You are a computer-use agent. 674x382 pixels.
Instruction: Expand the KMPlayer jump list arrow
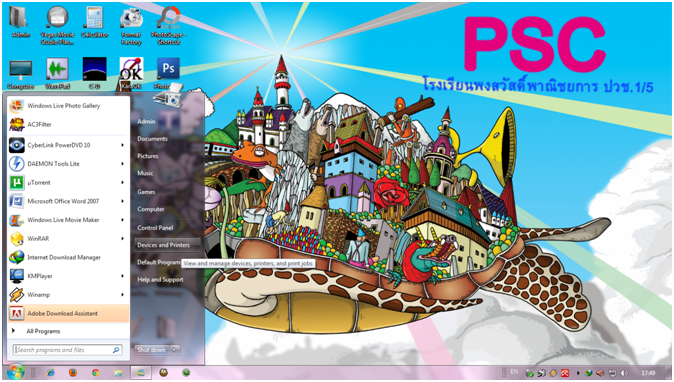[x=123, y=276]
